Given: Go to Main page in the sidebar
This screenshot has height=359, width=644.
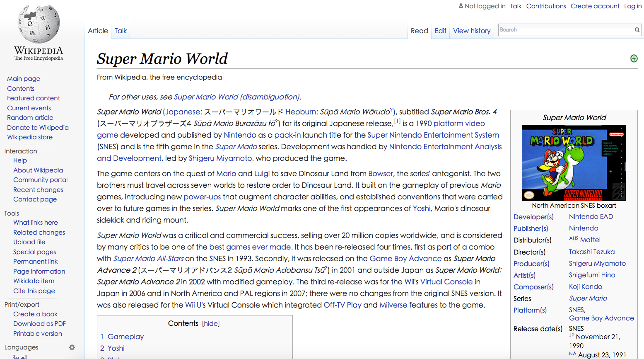Looking at the screenshot, I should [24, 79].
